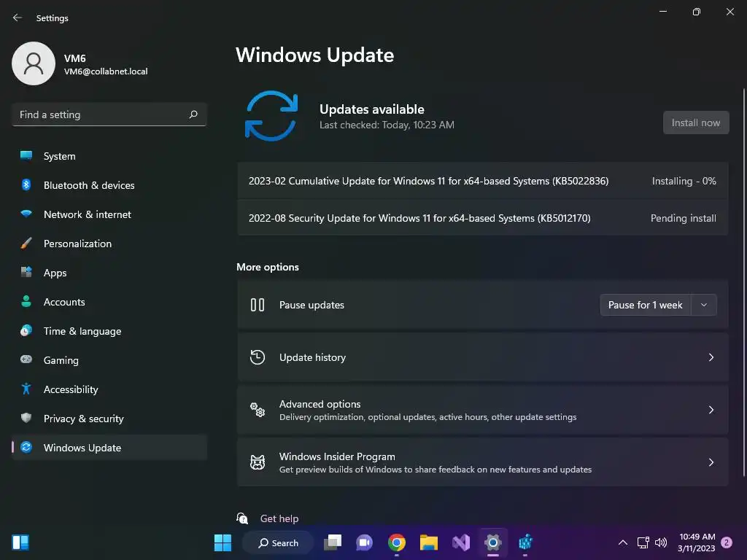Click the Settings page vertical scrollbar
The image size is (747, 560).
pos(743,282)
